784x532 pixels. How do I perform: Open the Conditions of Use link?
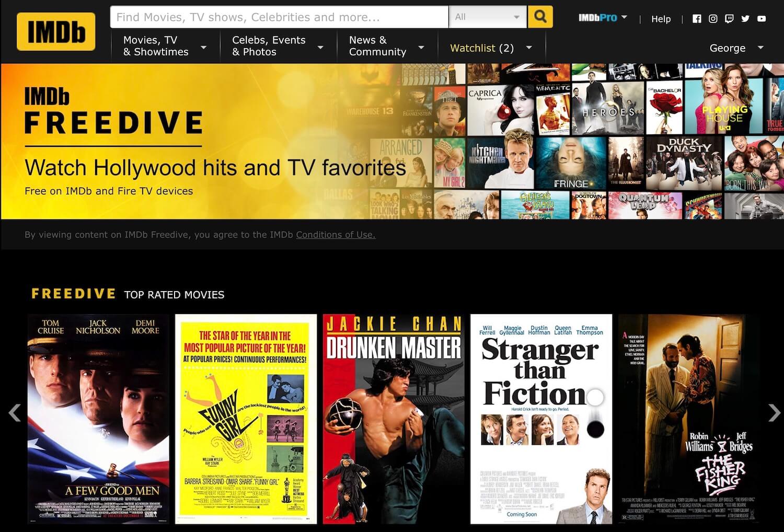(x=336, y=235)
